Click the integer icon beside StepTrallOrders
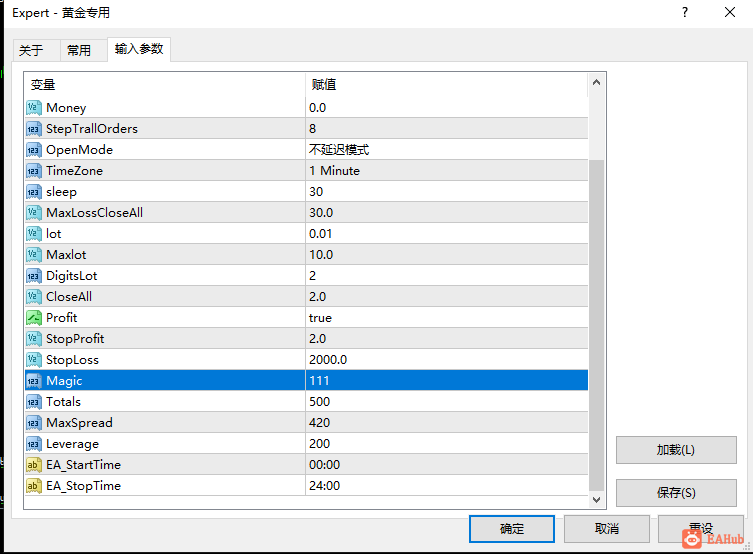Viewport: 753px width, 554px height. click(34, 129)
